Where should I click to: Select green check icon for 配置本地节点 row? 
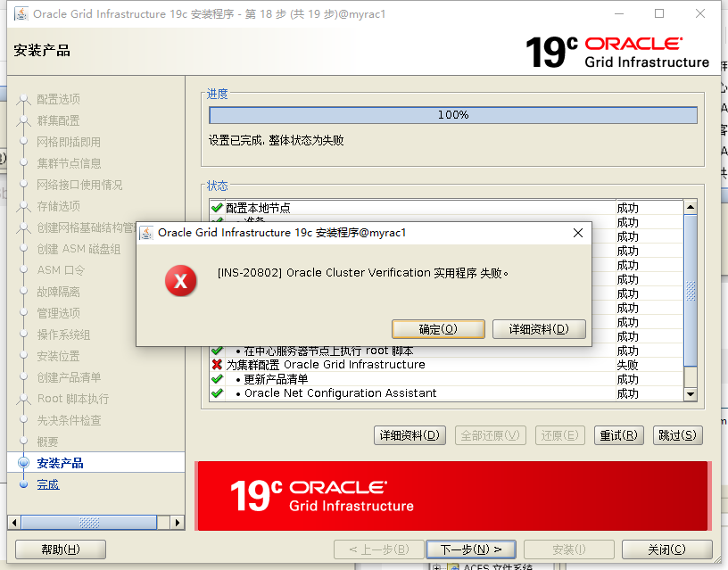coord(217,208)
